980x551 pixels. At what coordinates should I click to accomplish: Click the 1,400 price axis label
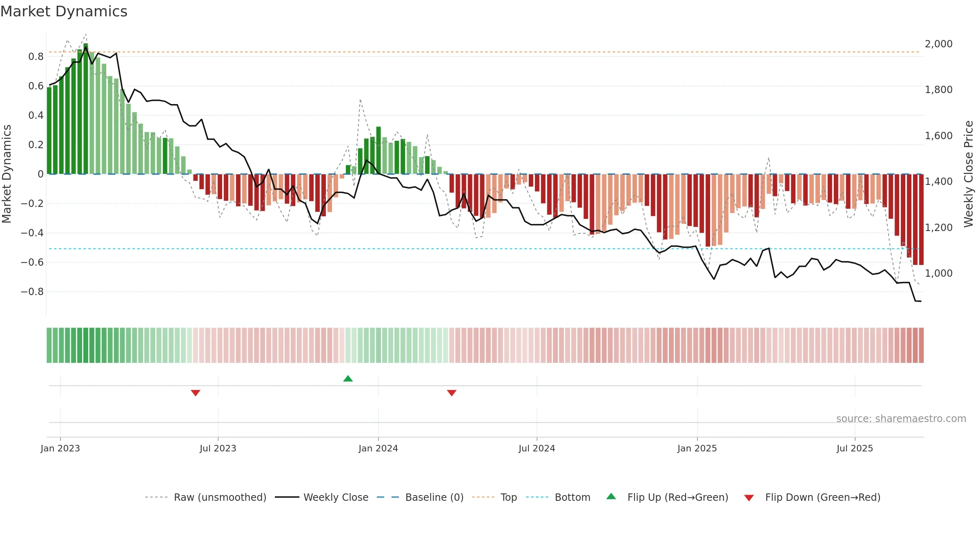tap(939, 181)
